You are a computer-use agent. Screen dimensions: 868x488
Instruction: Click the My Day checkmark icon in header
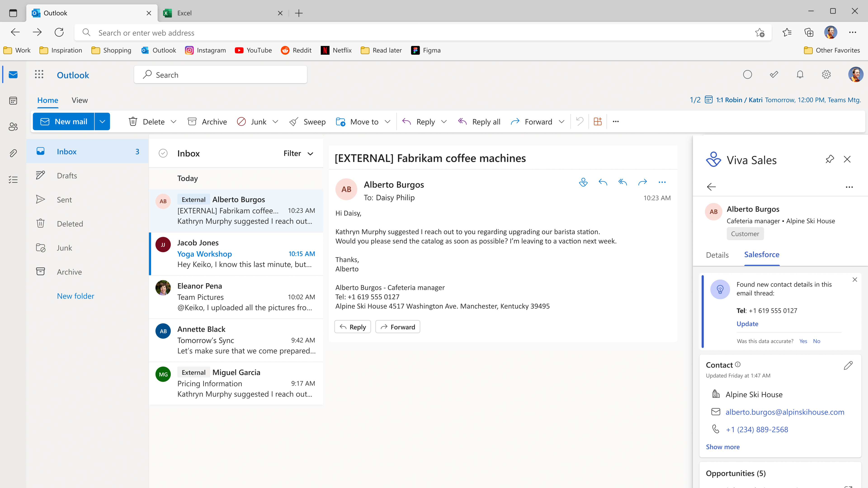coord(774,74)
